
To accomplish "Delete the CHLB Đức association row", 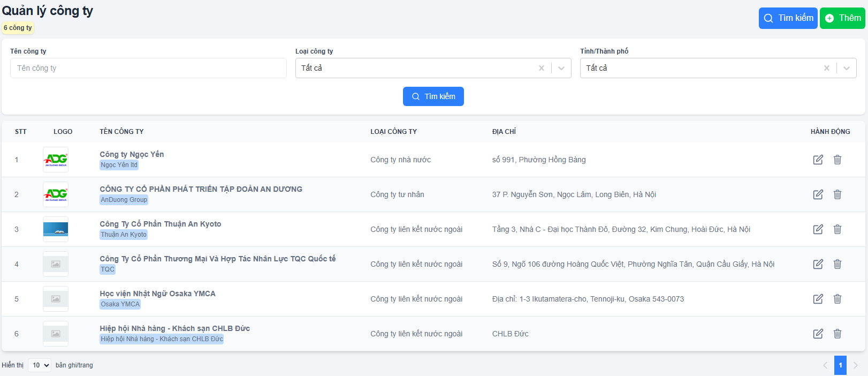I will [x=837, y=334].
